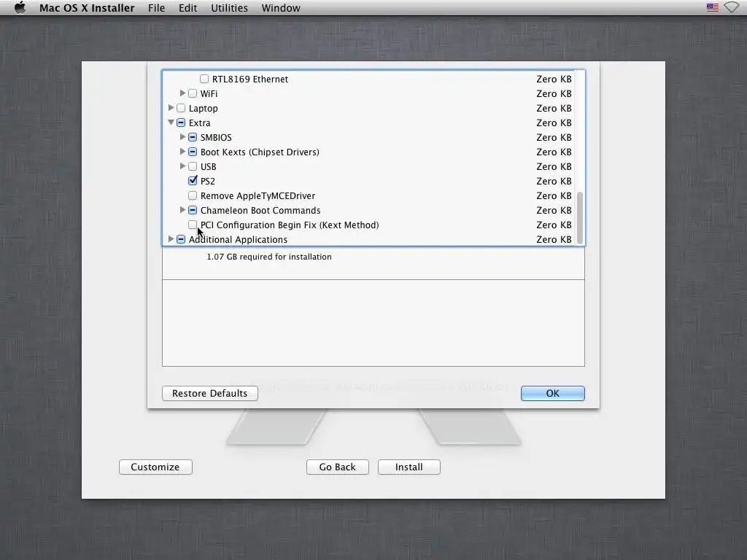
Task: Click the Restore Defaults button
Action: point(209,393)
